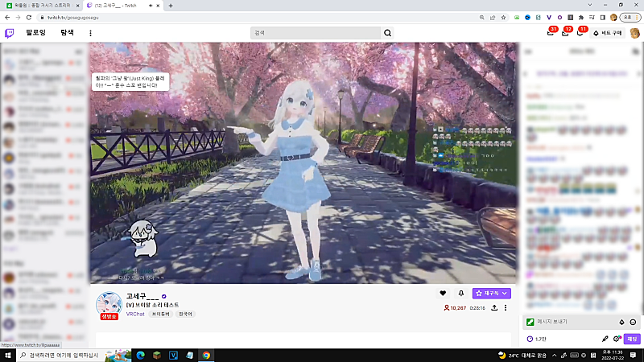
Task: Open the taskbar clock 2022-07-22
Action: pyautogui.click(x=613, y=356)
